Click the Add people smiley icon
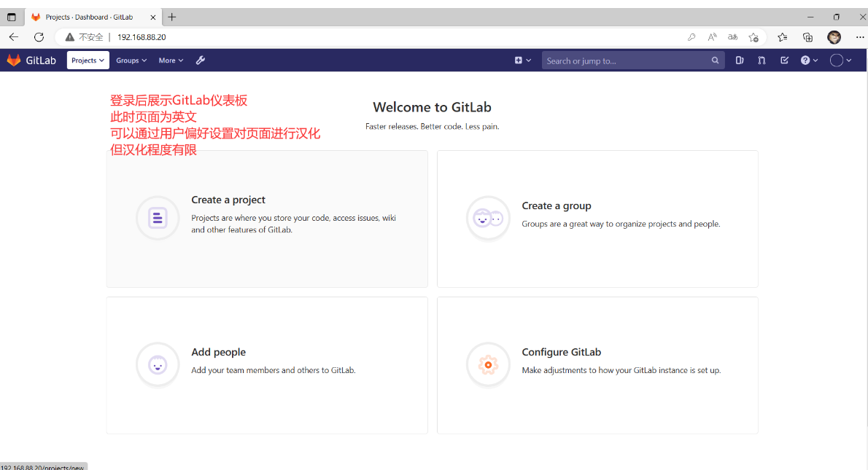The height and width of the screenshot is (470, 868). 158,365
